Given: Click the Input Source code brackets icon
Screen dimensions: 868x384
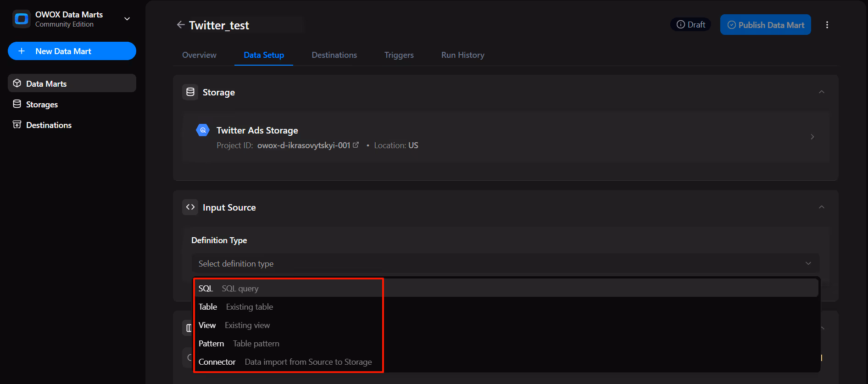Looking at the screenshot, I should (190, 207).
